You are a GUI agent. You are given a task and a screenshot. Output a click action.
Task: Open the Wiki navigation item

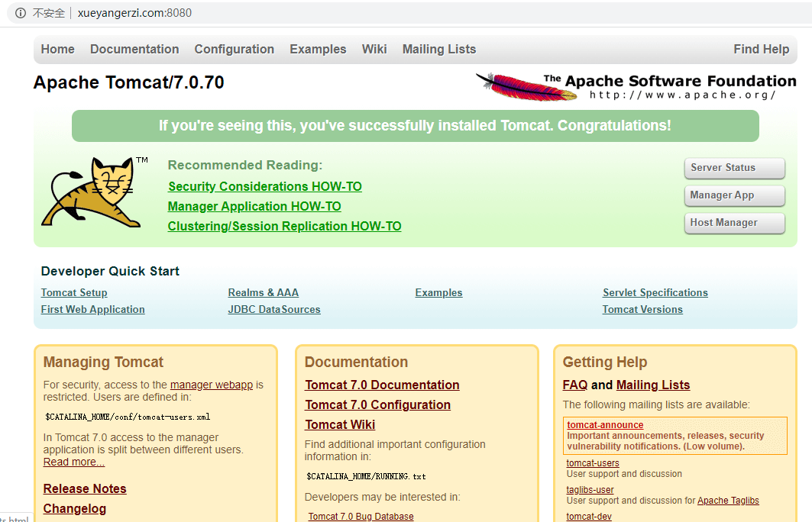(x=374, y=49)
